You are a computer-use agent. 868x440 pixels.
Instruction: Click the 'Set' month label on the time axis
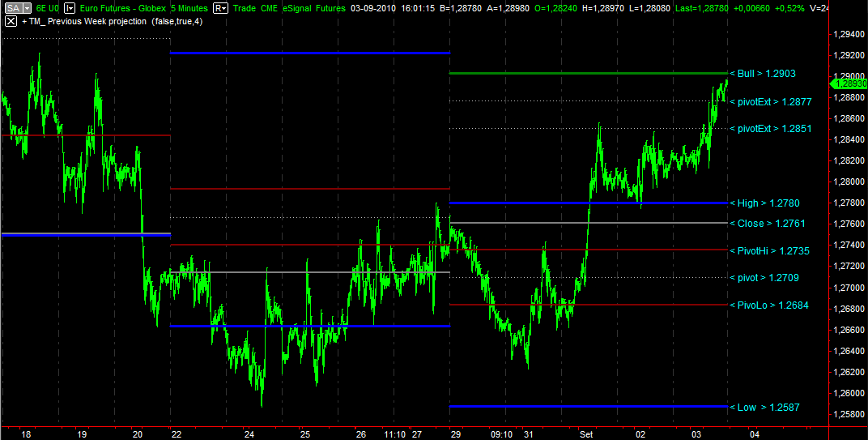point(585,434)
